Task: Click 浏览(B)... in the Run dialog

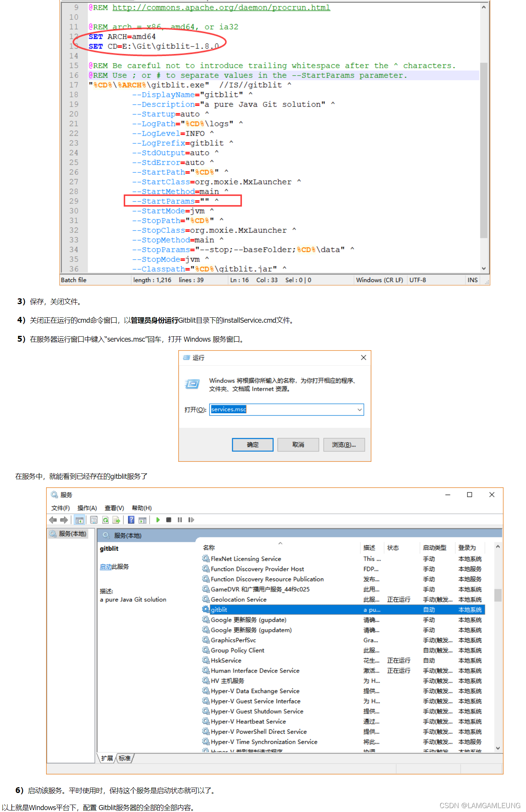Action: pos(344,445)
